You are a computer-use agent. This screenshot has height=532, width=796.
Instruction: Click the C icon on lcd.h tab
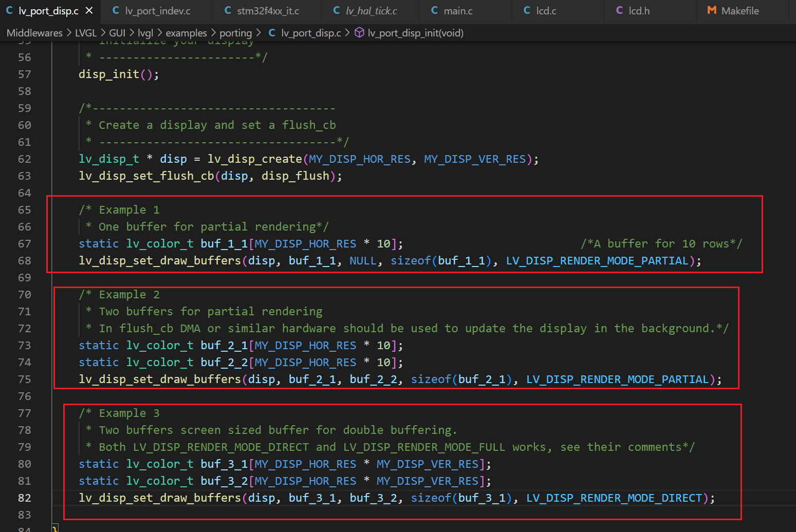pyautogui.click(x=619, y=10)
